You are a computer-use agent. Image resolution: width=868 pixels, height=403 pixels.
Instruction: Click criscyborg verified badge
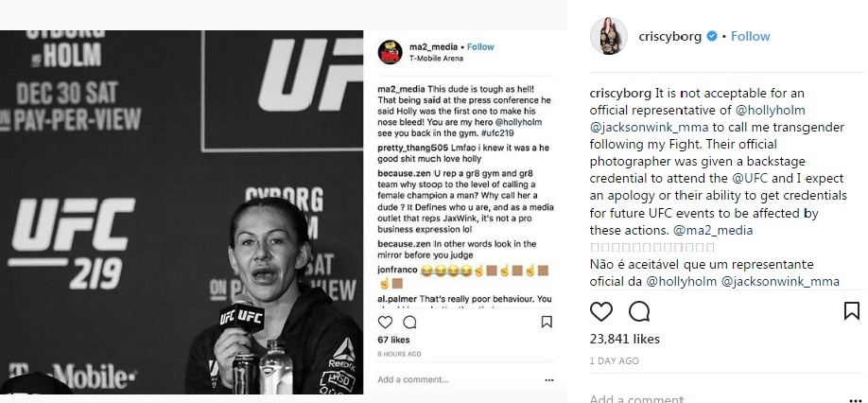[712, 37]
